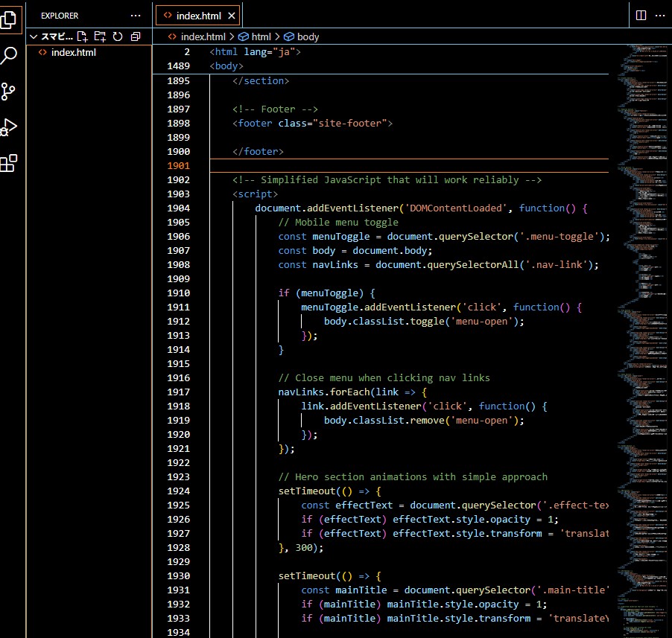The width and height of the screenshot is (672, 638).
Task: Click line number 1904 in gutter
Action: pyautogui.click(x=178, y=208)
